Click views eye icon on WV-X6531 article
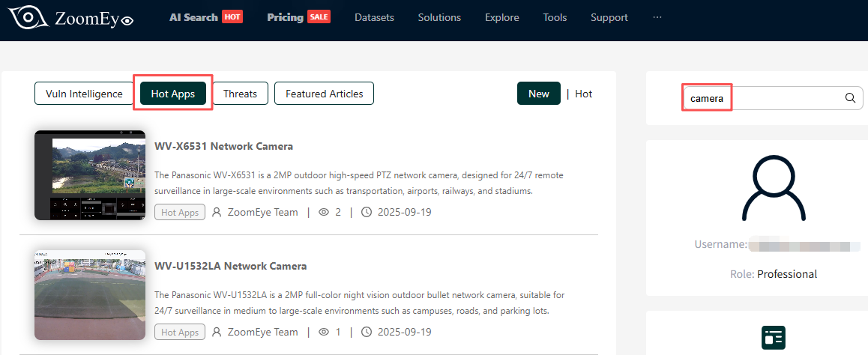The height and width of the screenshot is (355, 868). (325, 212)
